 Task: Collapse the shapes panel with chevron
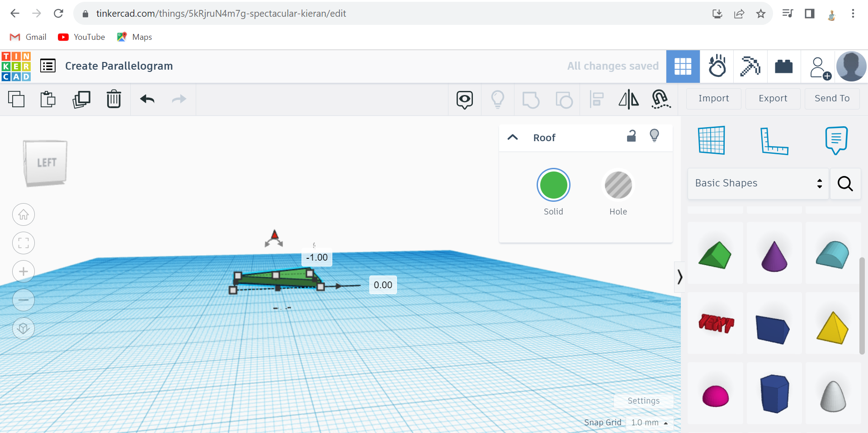(679, 276)
